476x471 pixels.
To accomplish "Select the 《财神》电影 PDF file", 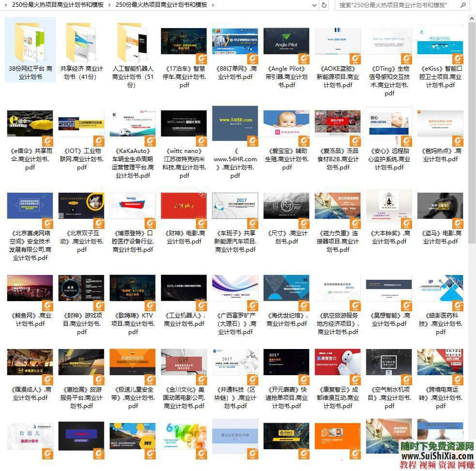I will point(184,219).
